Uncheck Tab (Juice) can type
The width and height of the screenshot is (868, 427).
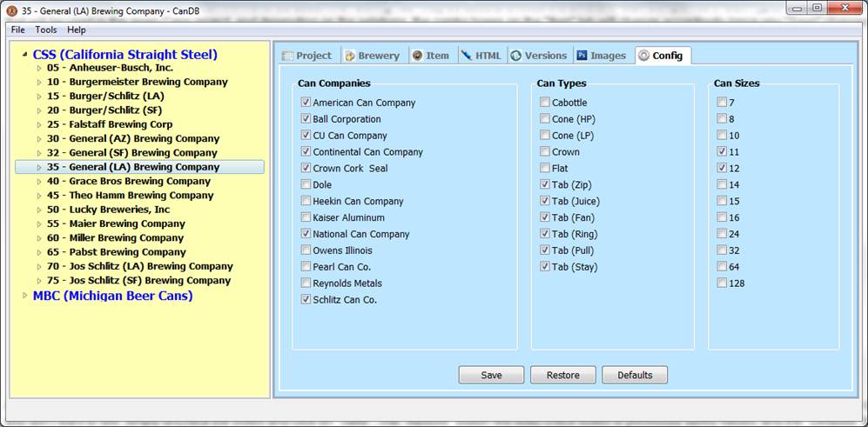545,201
